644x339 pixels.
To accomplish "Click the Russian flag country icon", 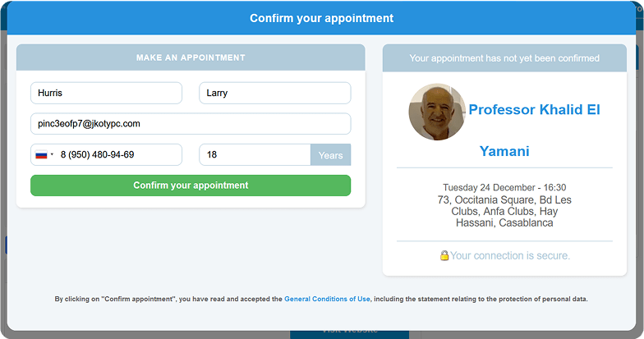I will [41, 155].
